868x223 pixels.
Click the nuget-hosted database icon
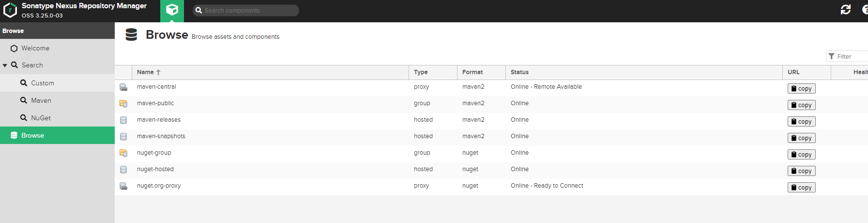coord(123,170)
